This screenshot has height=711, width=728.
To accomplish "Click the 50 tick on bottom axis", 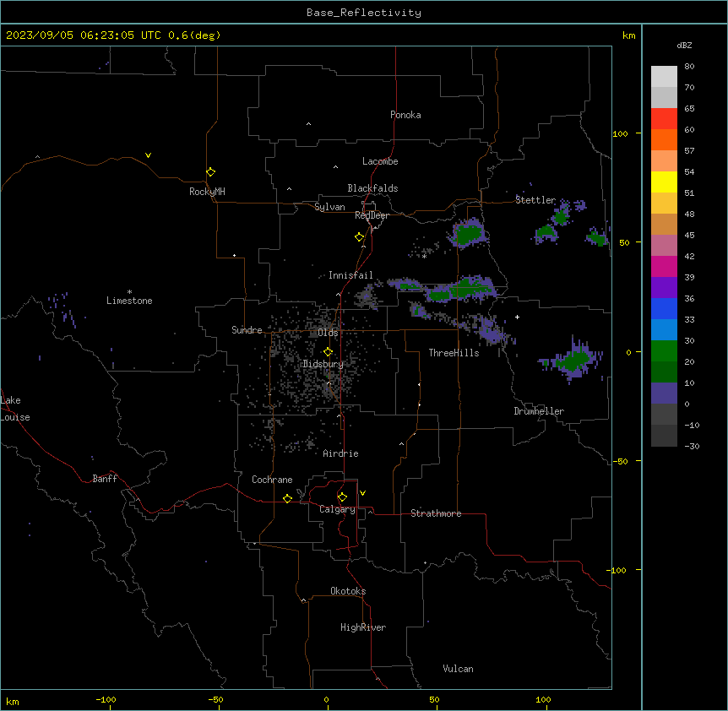I will pos(434,699).
